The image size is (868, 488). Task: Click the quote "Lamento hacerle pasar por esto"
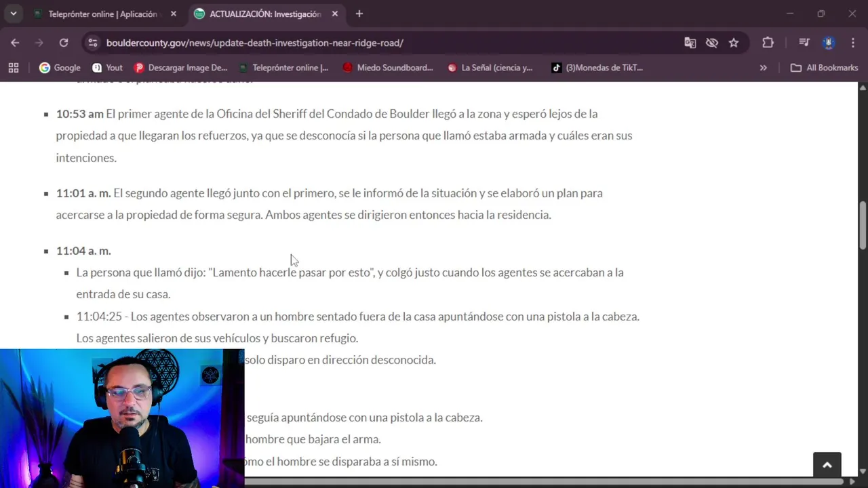(292, 272)
